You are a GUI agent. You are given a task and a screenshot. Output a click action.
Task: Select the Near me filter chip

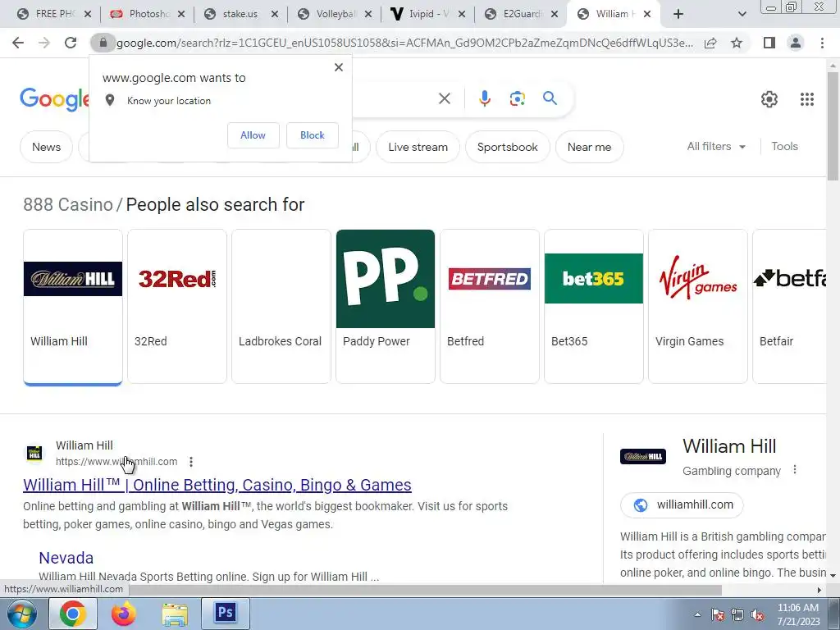pos(589,147)
